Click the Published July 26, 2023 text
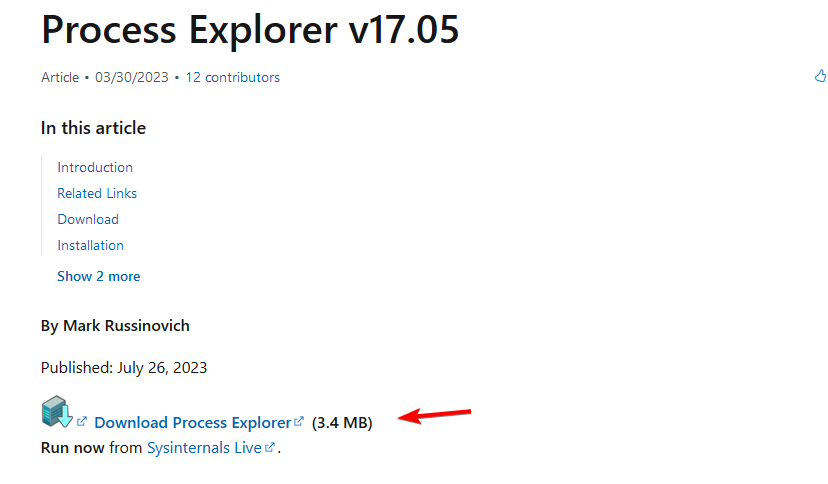 click(x=124, y=368)
